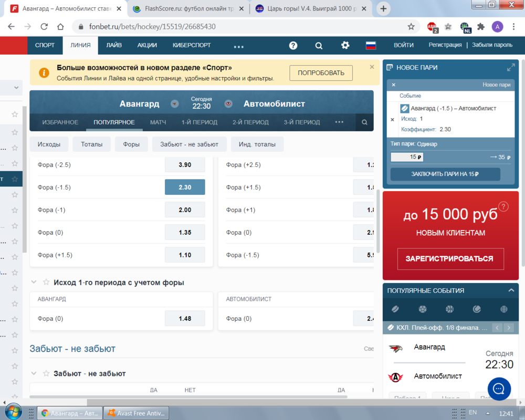
Task: Select the volleyball filter in Популярные события
Action: pos(504,309)
